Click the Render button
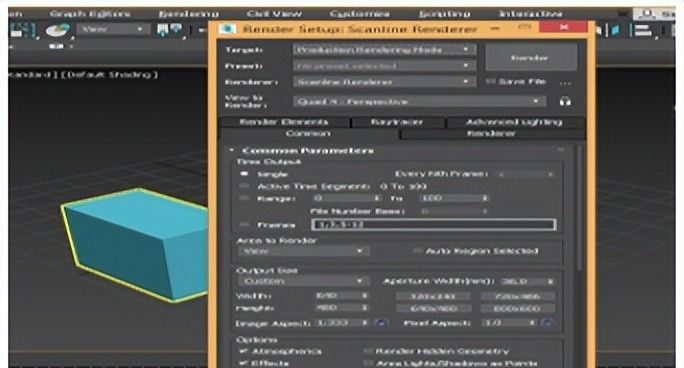 (x=531, y=58)
